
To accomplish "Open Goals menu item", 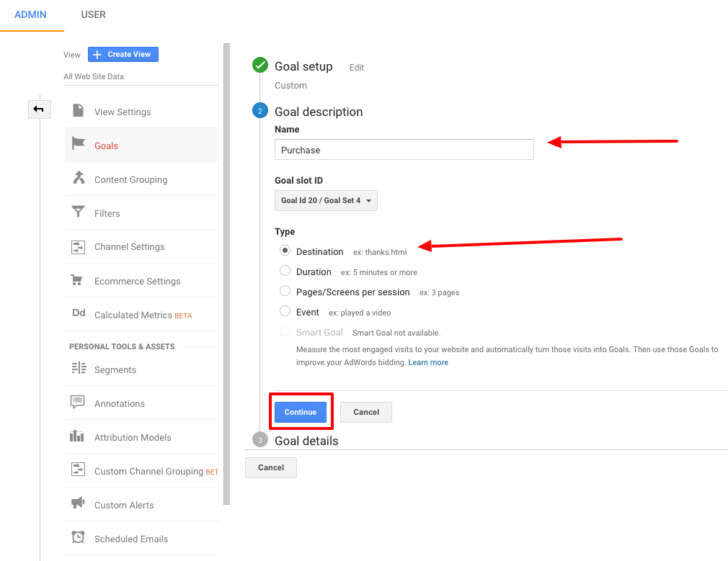I will click(141, 145).
